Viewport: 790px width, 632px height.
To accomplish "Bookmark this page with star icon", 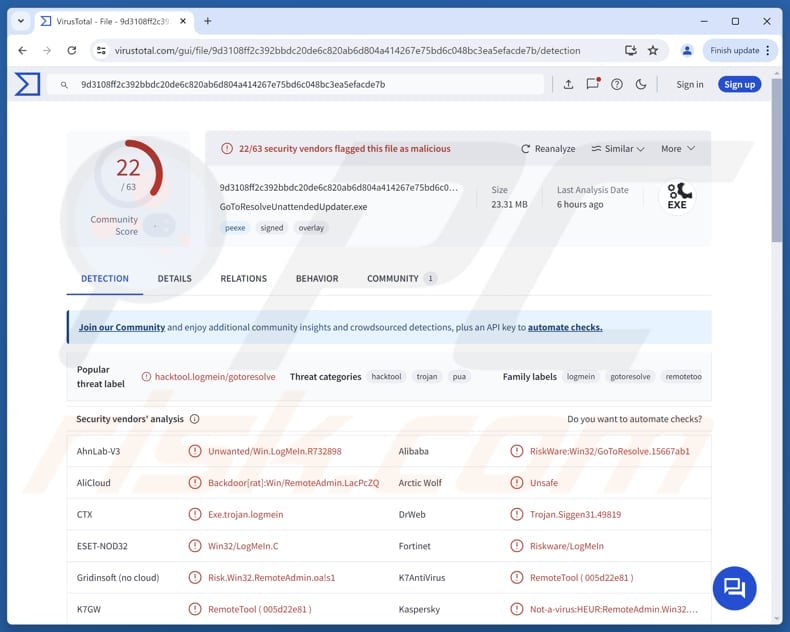I will [653, 50].
